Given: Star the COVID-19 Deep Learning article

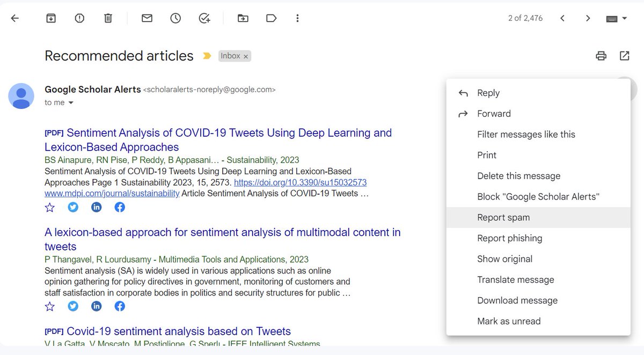Looking at the screenshot, I should point(50,207).
